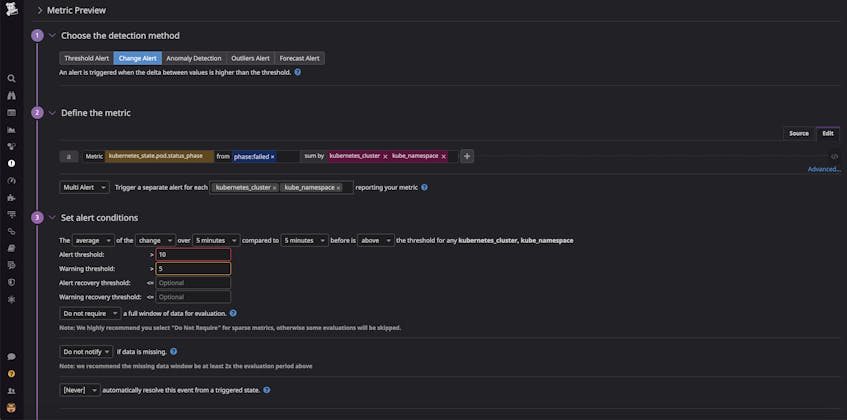Open Help via the orange question-mark sidebar icon
This screenshot has width=847, height=420.
pyautogui.click(x=11, y=374)
